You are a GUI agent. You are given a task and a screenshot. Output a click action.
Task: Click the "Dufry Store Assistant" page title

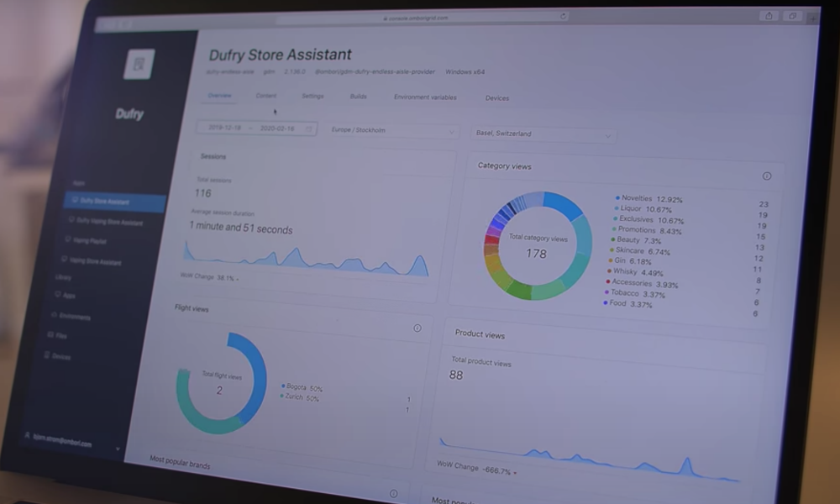tap(281, 55)
